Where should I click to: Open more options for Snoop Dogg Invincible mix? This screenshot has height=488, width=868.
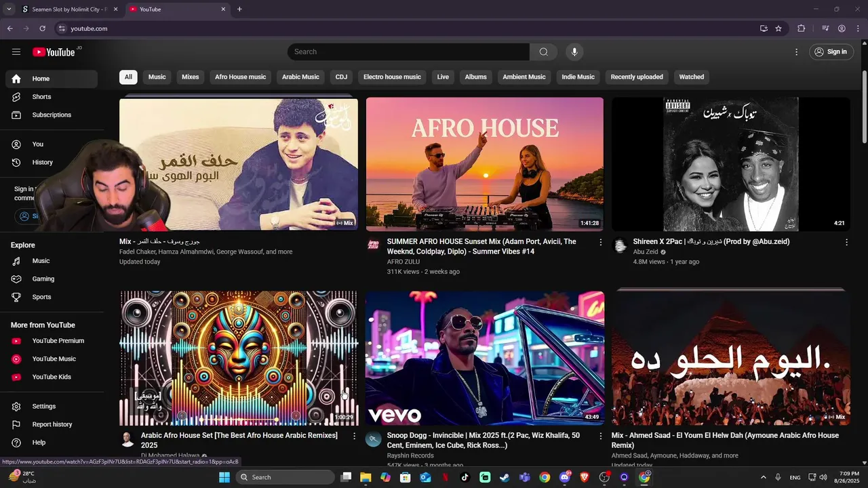click(x=600, y=436)
